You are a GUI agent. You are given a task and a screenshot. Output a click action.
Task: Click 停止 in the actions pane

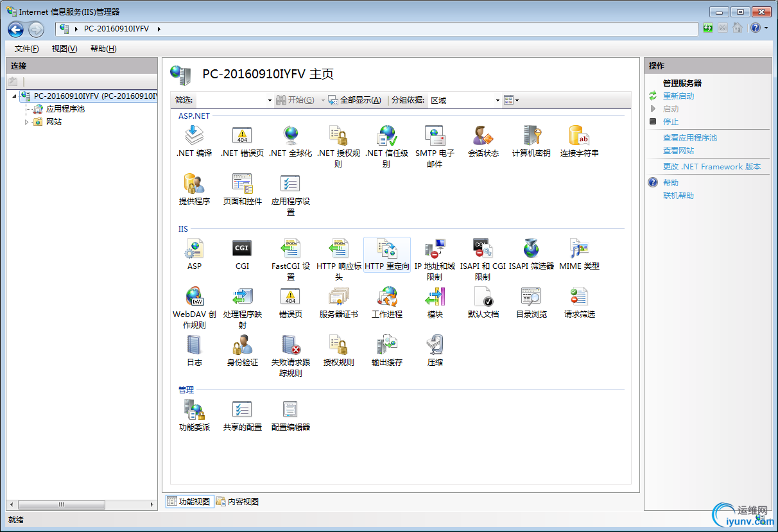pyautogui.click(x=670, y=121)
